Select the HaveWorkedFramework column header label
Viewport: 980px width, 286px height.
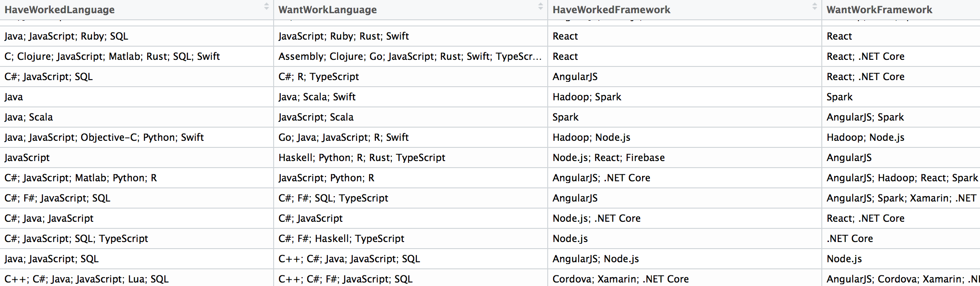611,10
